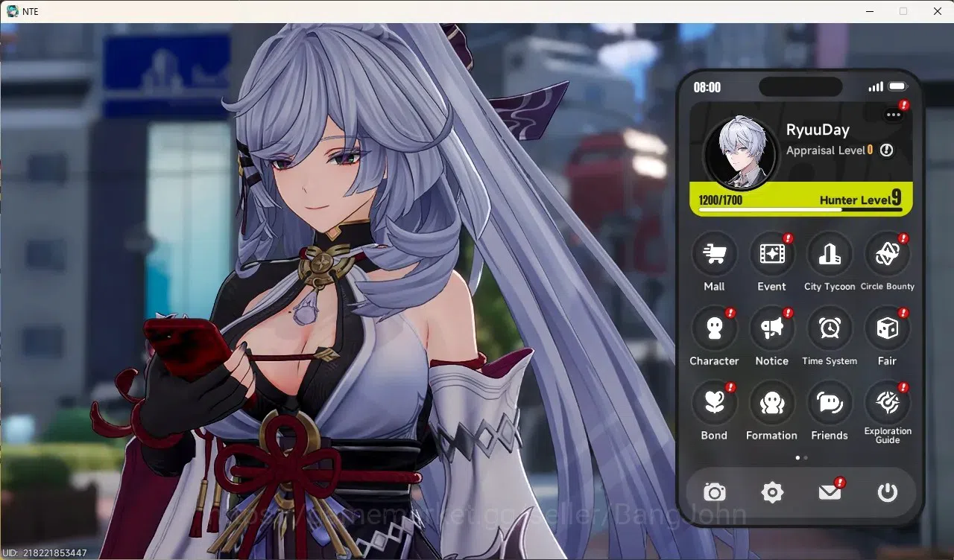This screenshot has width=954, height=560.
Task: Open the Exploration Guide icon
Action: 887,403
